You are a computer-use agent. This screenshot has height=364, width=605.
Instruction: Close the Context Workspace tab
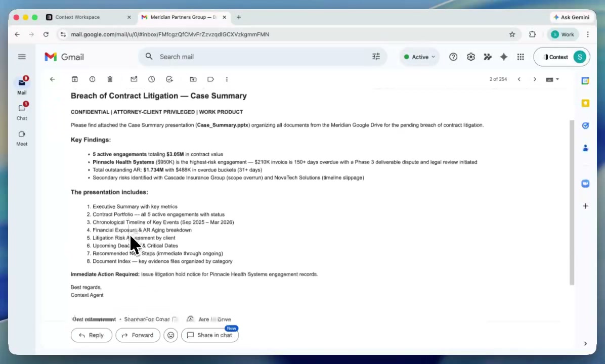[x=129, y=17]
